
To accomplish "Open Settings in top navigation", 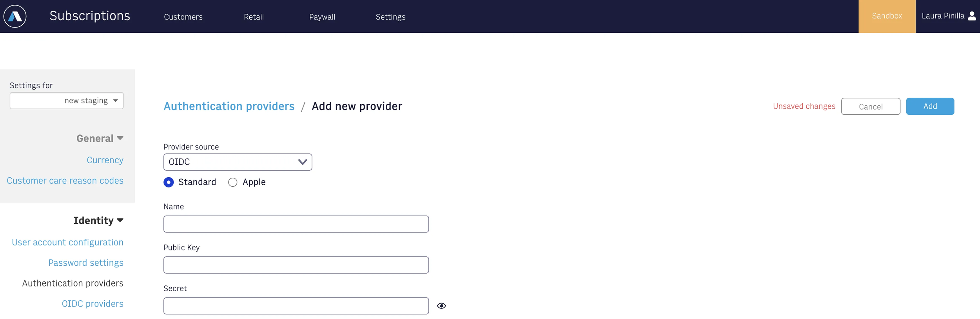I will (x=390, y=17).
